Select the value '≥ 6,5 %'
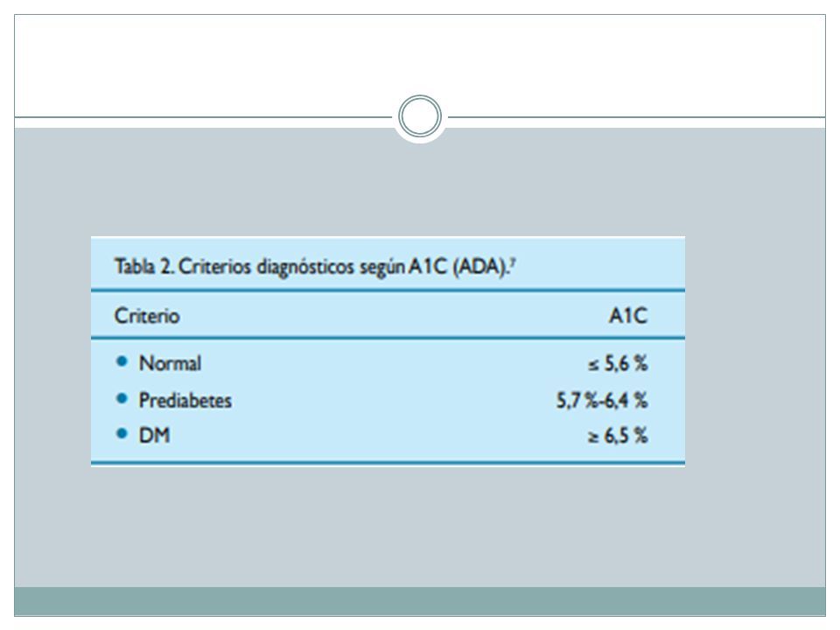Image resolution: width=840 pixels, height=630 pixels. click(618, 436)
